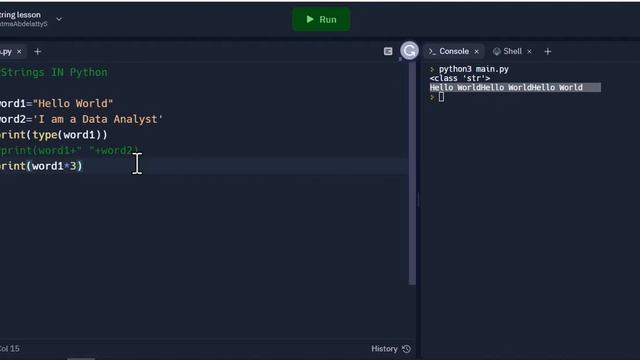
Task: Open the main .py file tab
Action: click(x=6, y=52)
